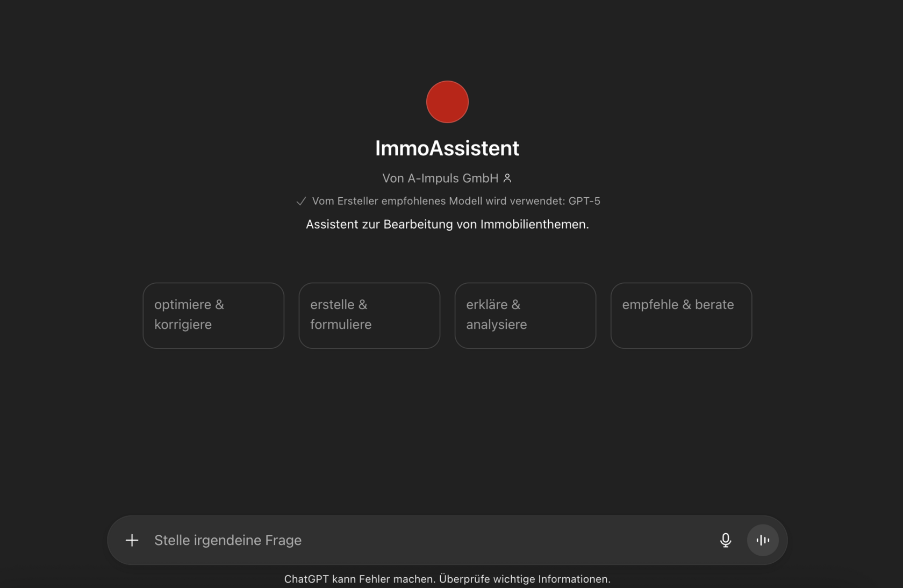Open the creator profile icon beside A-Impuls GmbH
Image resolution: width=903 pixels, height=588 pixels.
[x=507, y=178]
